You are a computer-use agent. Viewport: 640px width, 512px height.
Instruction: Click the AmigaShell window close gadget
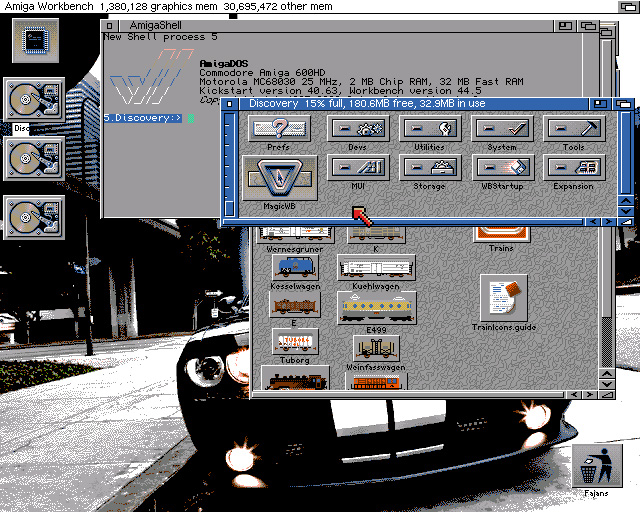click(x=109, y=26)
